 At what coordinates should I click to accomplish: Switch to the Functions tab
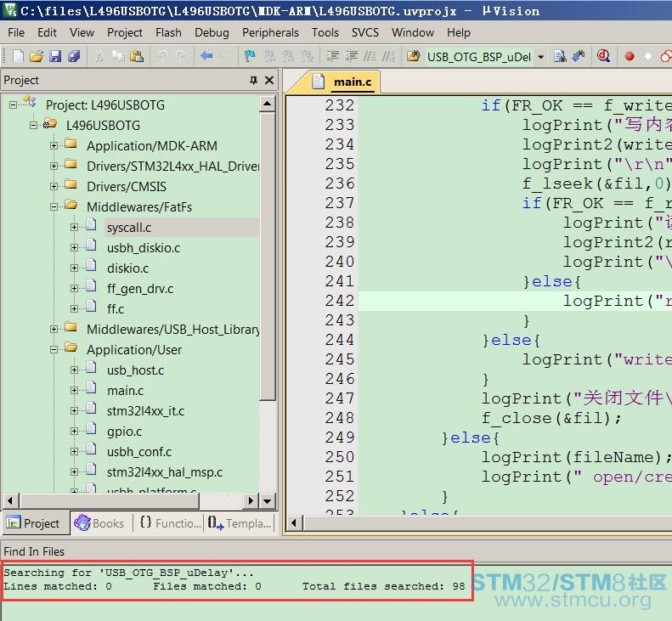tap(170, 523)
